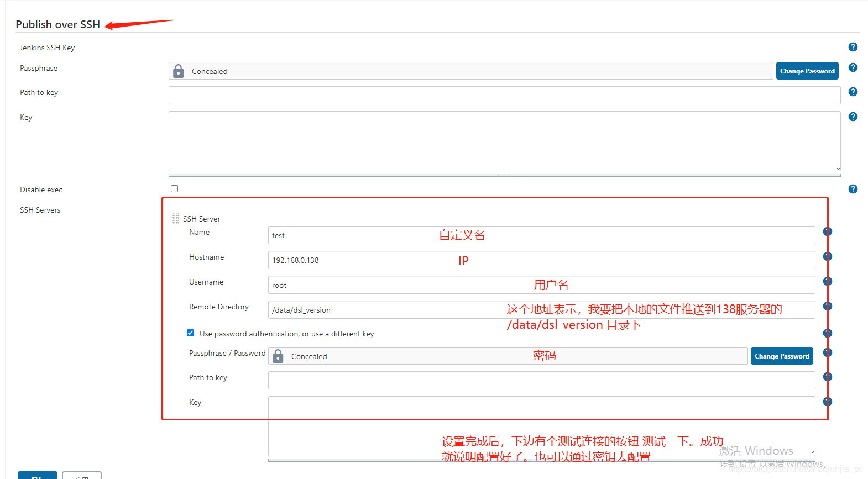Focus Hostname field with 192.168.0.138
Screen dimensions: 868x479
[542, 260]
